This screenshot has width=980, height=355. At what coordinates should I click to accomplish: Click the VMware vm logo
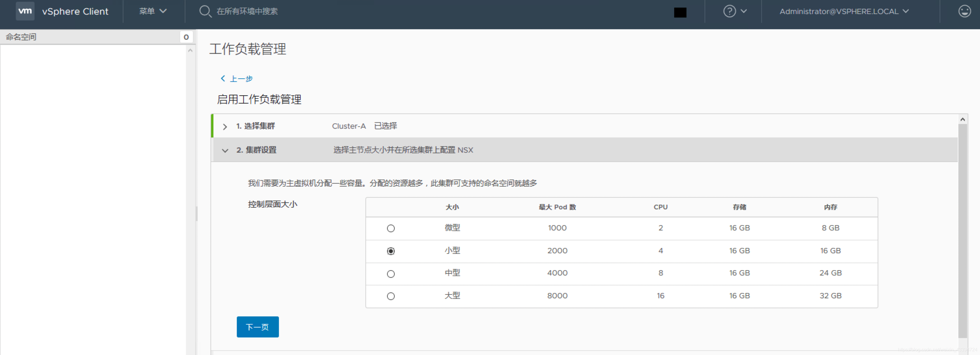pos(25,11)
